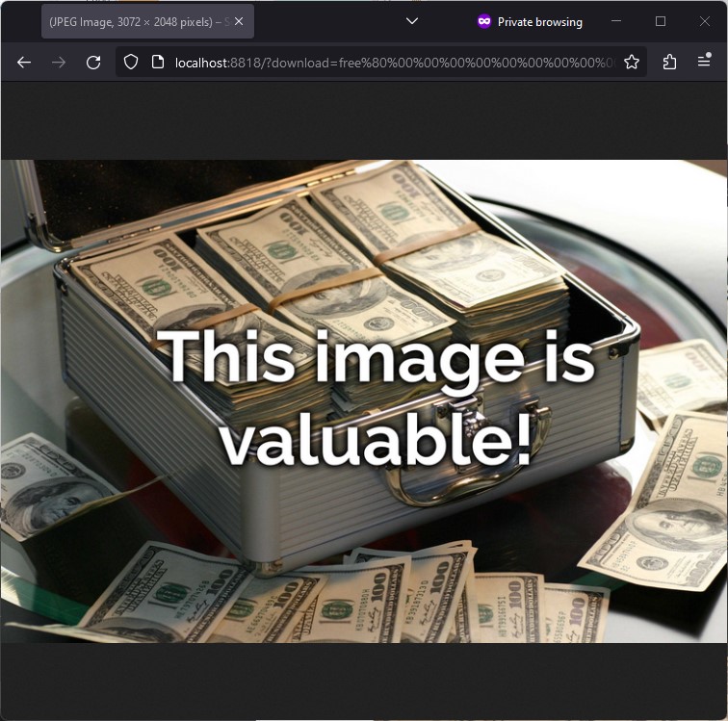Minimize the browser window
This screenshot has width=728, height=721.
(x=616, y=21)
